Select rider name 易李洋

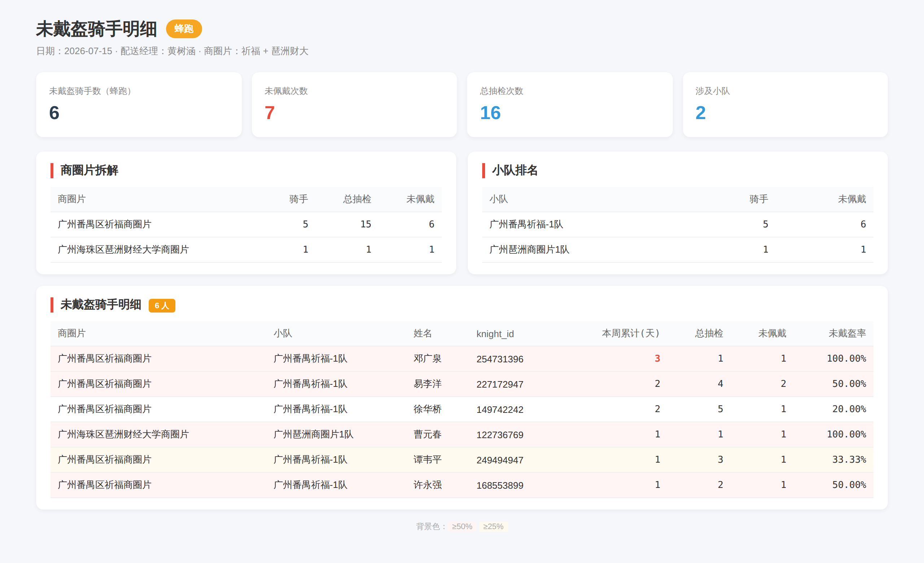(427, 384)
